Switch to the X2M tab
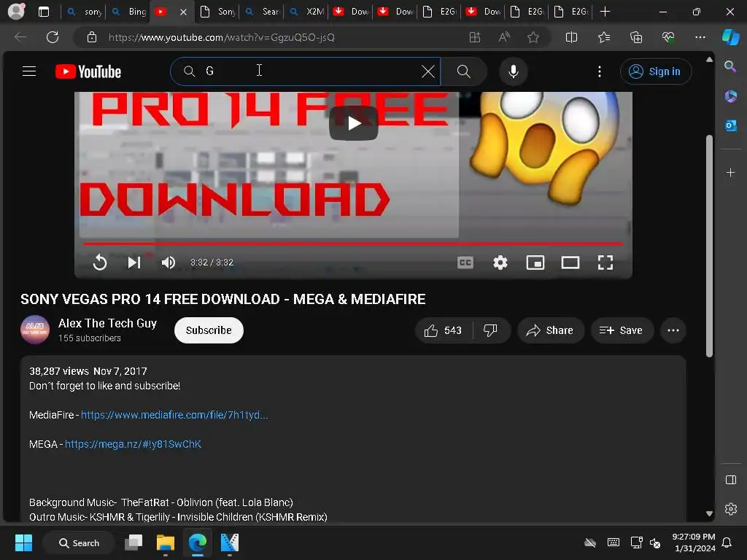747x560 pixels. [307, 12]
